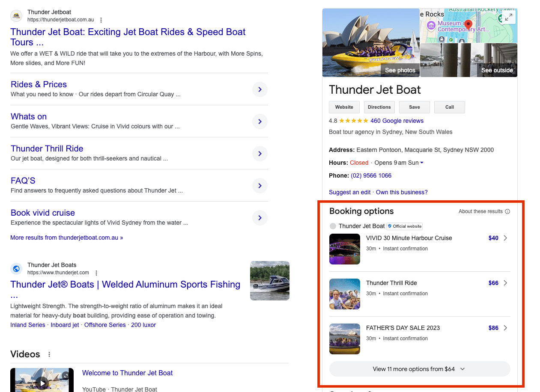Call the phone number (02) 9566 1066
The height and width of the screenshot is (392, 540).
click(371, 175)
